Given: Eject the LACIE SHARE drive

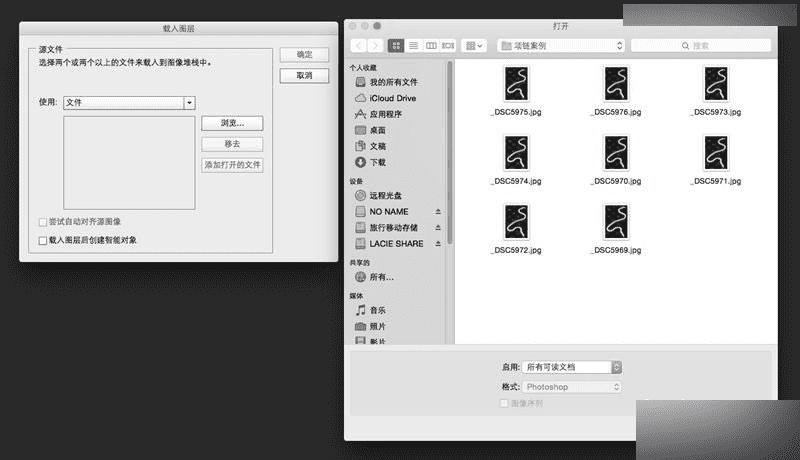Looking at the screenshot, I should pos(438,244).
